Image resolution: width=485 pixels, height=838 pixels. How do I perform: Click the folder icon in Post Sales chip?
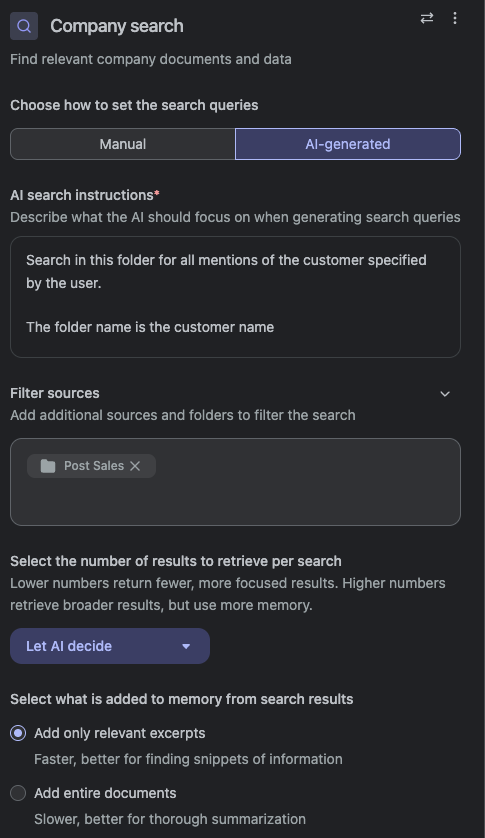(48, 466)
